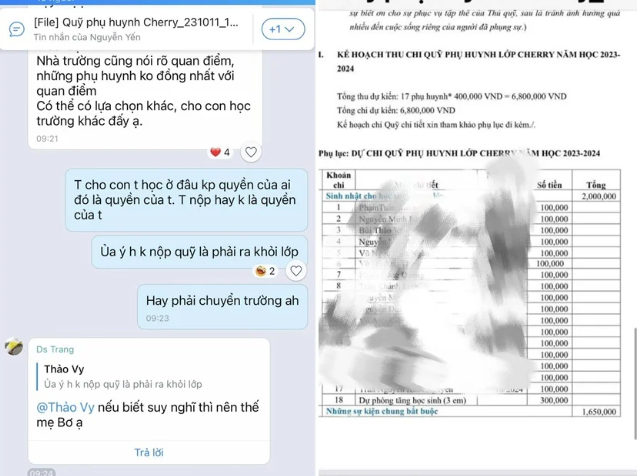Image resolution: width=638 pixels, height=476 pixels.
Task: Click the document's vertical scrollbar
Action: [x=636, y=383]
